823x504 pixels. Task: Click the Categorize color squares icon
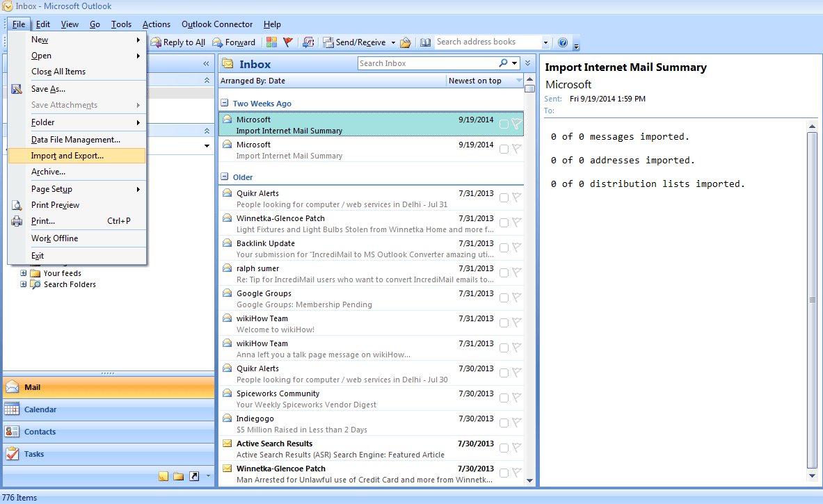pos(271,42)
